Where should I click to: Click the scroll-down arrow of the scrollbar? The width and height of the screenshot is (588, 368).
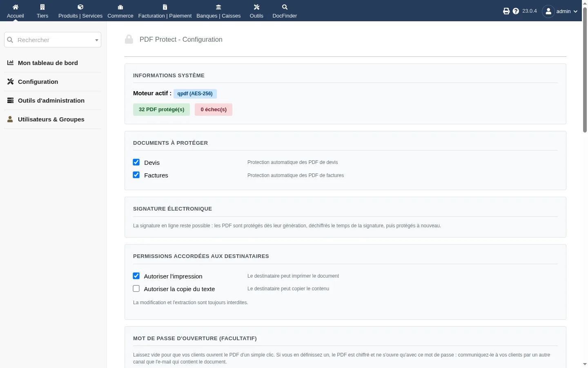click(585, 364)
